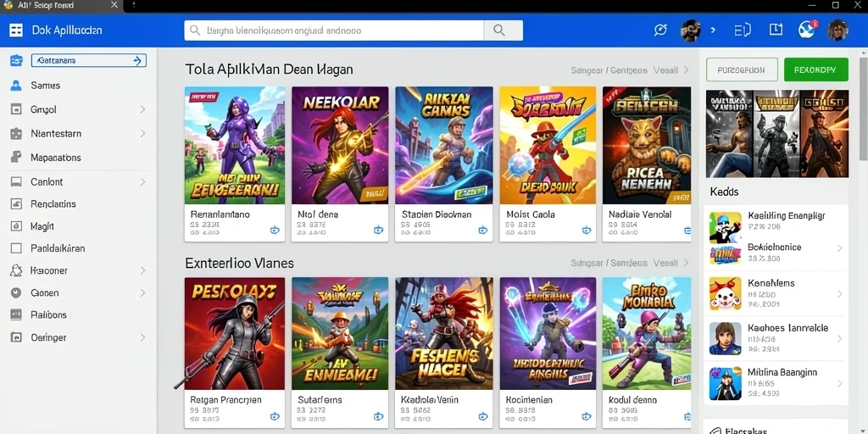
Task: Click the search text input field
Action: [x=334, y=31]
